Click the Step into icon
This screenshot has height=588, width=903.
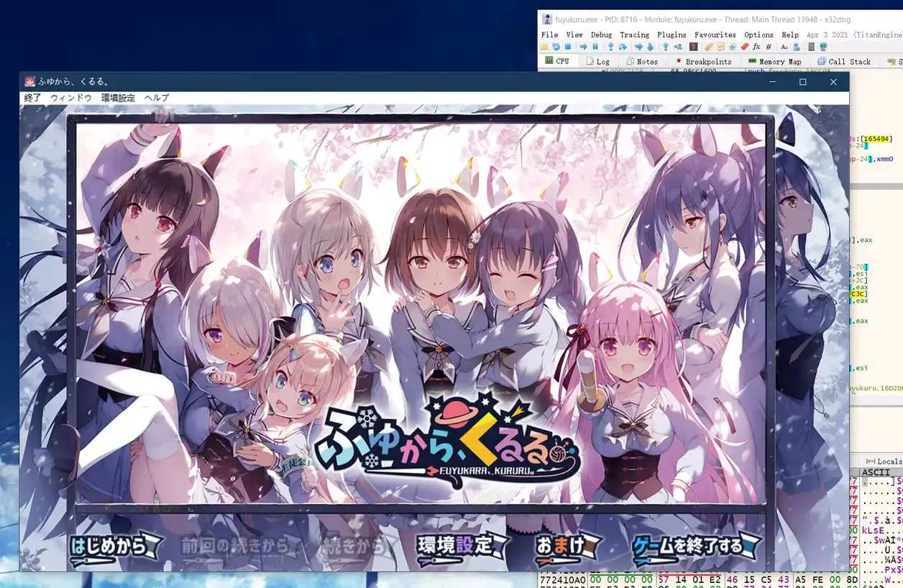click(610, 47)
